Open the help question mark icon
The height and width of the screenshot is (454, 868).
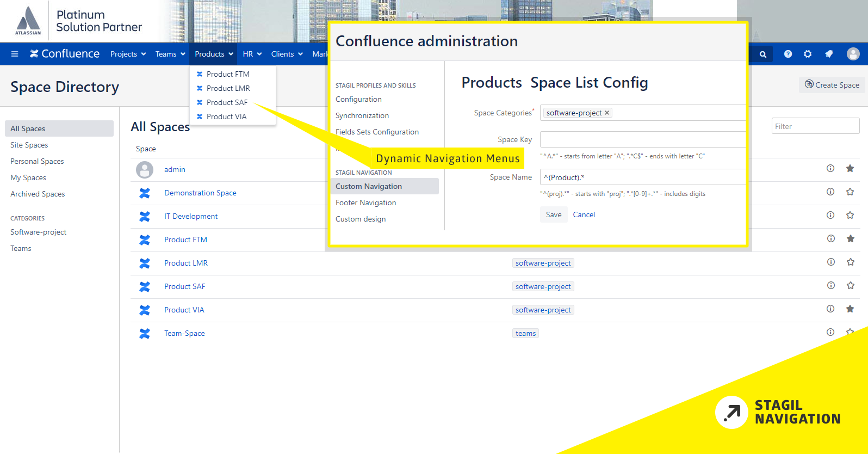point(788,54)
